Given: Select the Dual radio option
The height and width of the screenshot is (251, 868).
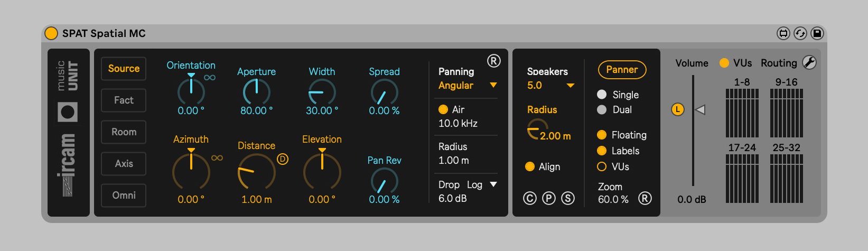Looking at the screenshot, I should tap(602, 110).
